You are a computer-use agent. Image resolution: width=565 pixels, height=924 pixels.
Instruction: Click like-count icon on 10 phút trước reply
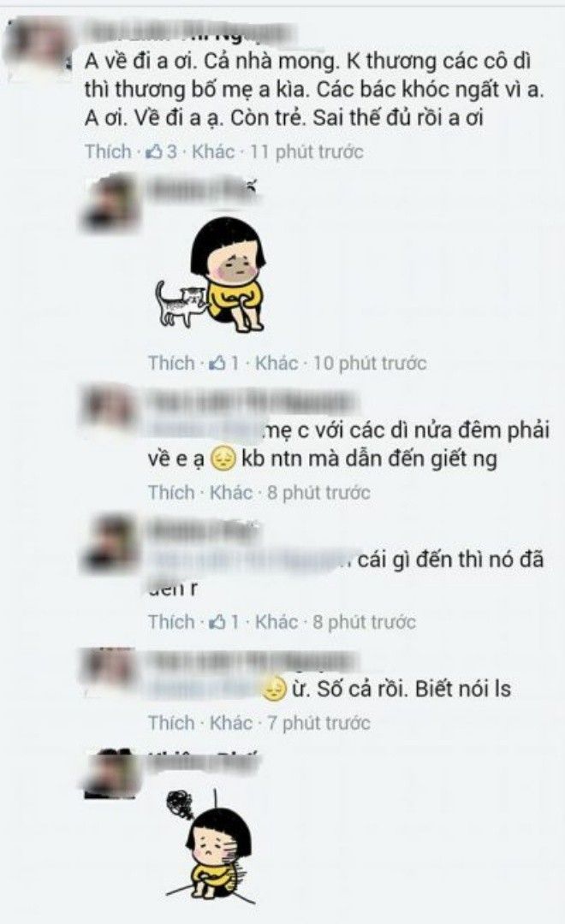click(x=217, y=364)
